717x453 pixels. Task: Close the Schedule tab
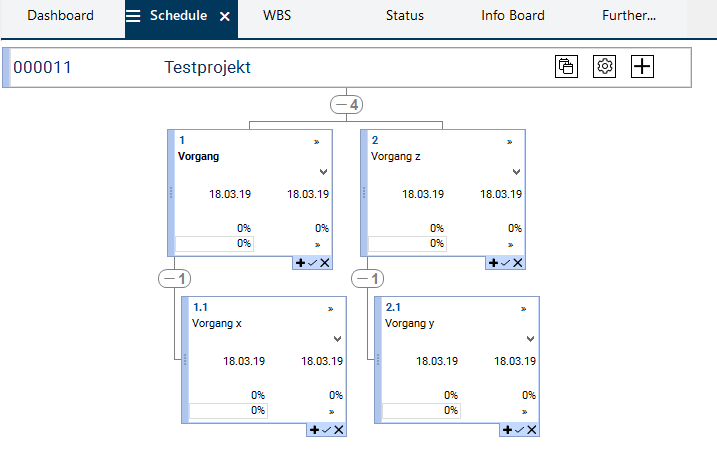tap(225, 17)
